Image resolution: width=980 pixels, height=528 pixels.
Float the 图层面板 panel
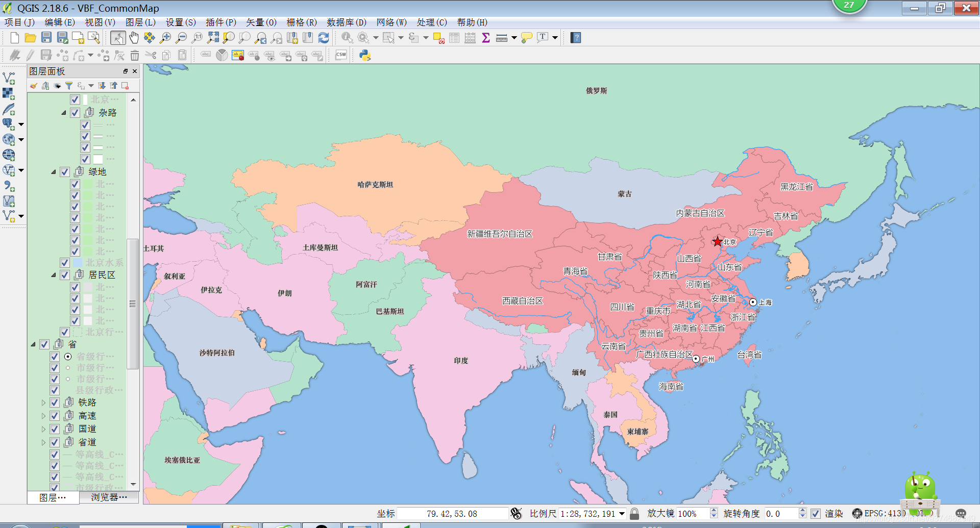(126, 71)
